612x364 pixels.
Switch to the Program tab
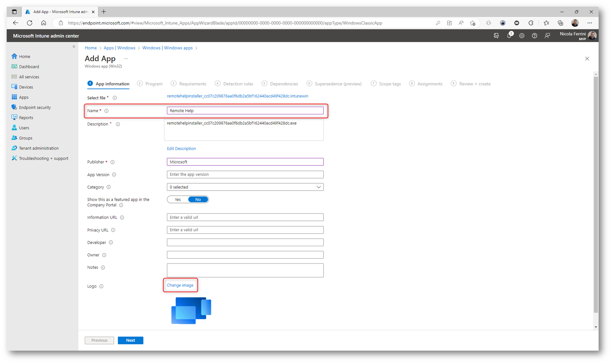point(153,84)
